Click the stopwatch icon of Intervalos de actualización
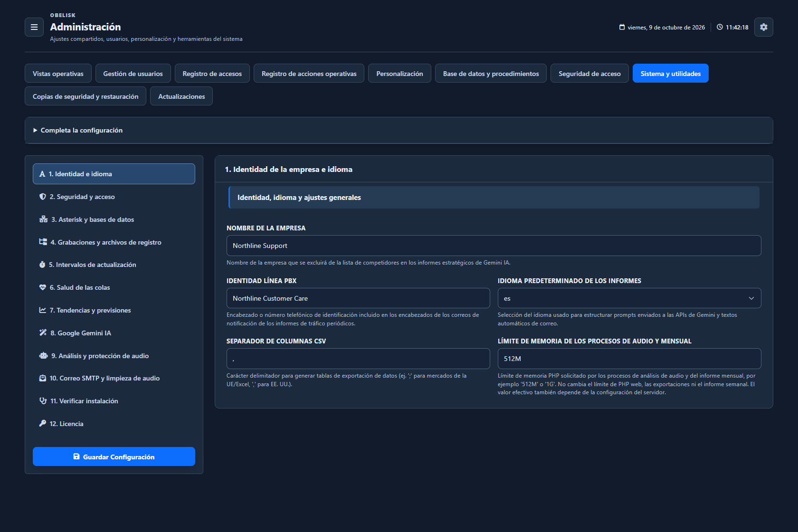 (x=42, y=265)
